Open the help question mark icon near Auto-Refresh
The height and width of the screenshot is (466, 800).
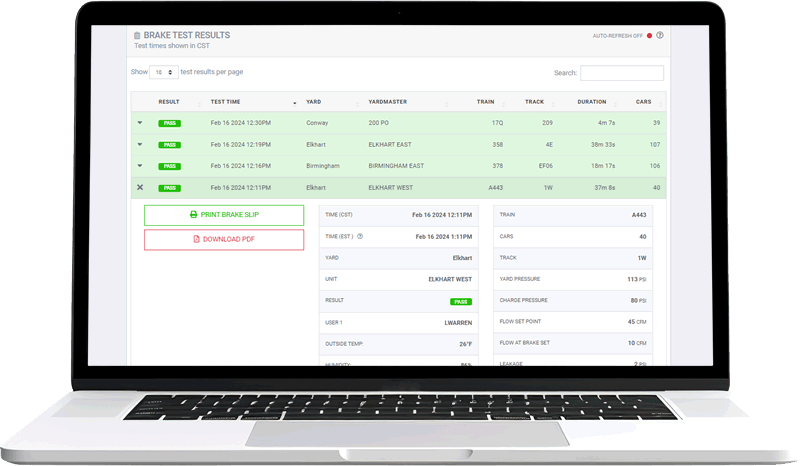pos(660,35)
